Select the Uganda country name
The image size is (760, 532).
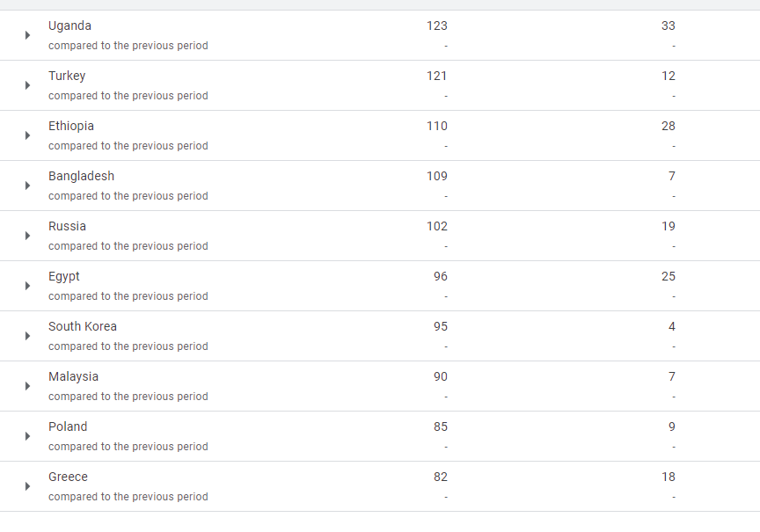[x=69, y=26]
